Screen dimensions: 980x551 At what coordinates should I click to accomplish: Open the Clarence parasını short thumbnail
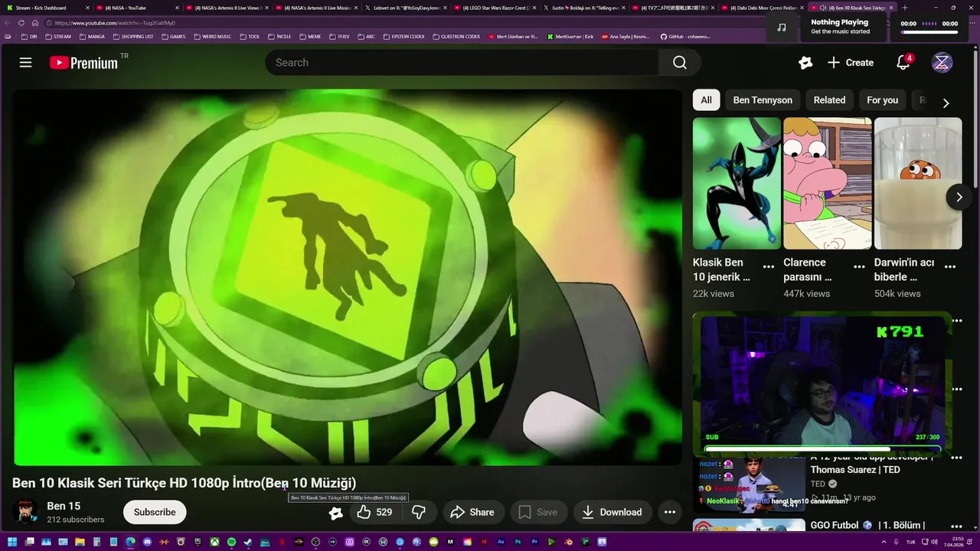(827, 183)
